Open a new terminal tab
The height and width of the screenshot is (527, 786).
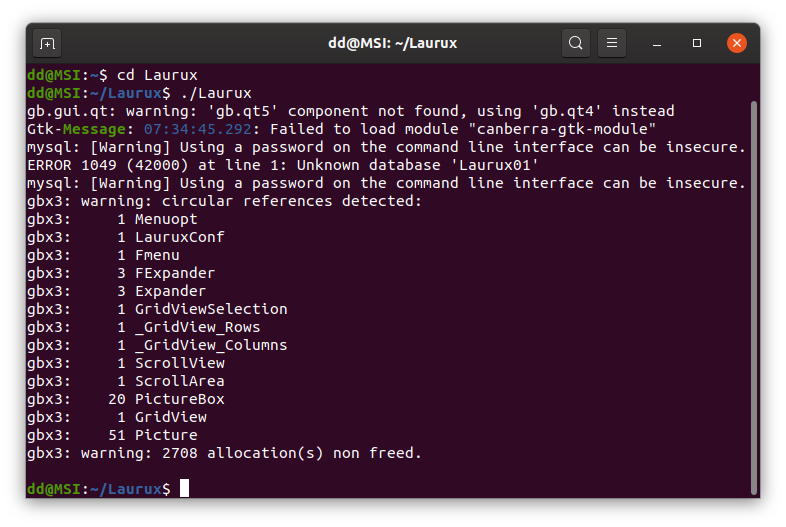coord(47,44)
